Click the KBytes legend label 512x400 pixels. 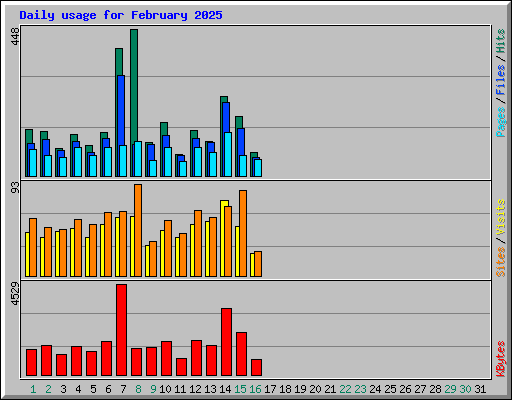500,359
